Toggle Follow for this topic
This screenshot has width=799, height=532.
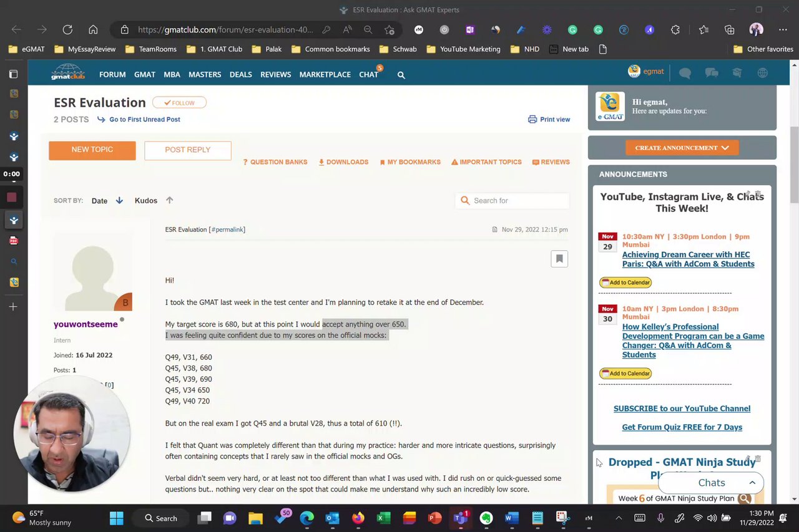coord(179,103)
